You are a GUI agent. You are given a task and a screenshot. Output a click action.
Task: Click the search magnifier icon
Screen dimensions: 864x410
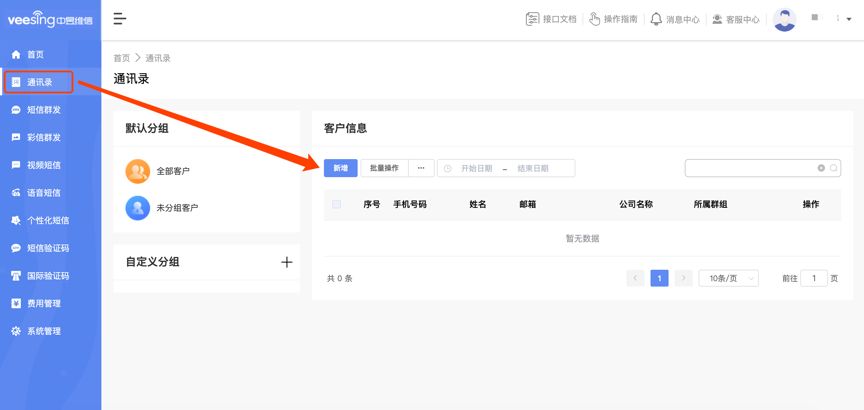tap(834, 168)
